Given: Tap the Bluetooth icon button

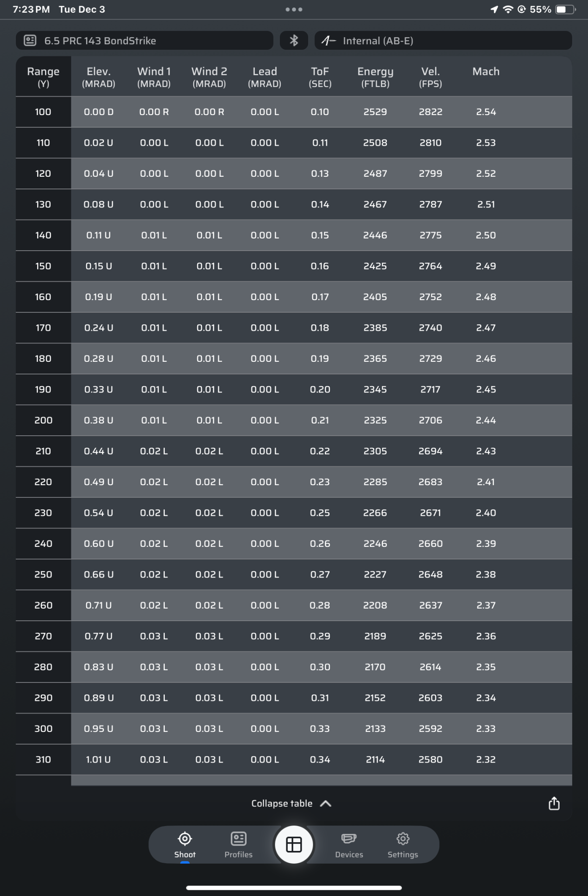Looking at the screenshot, I should (x=294, y=41).
